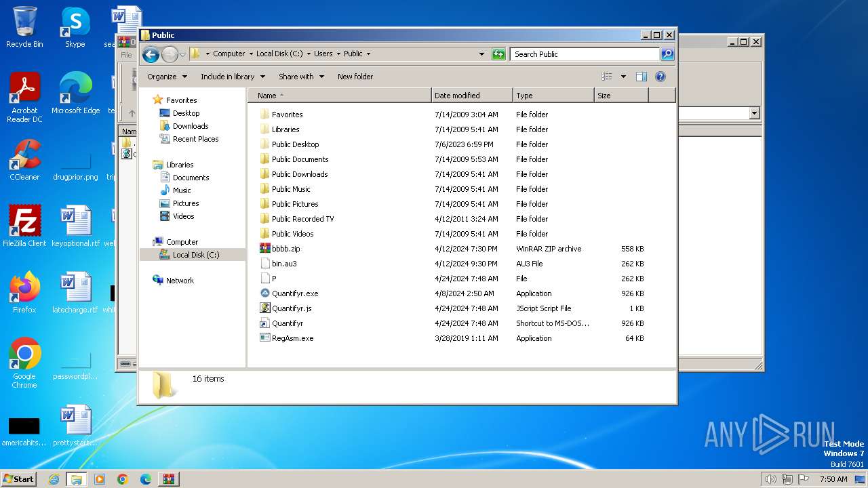Click the Forward navigation arrow in Explorer

pos(170,54)
